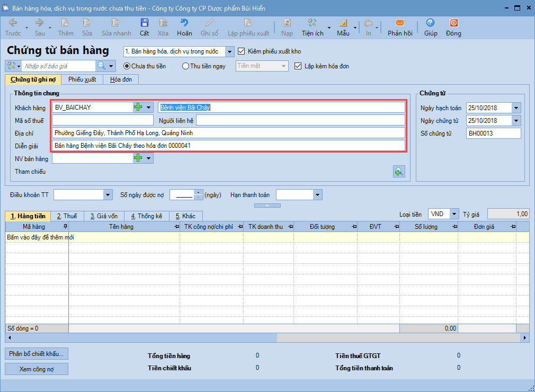Click the Cất save icon in toolbar
The image size is (535, 392).
[144, 23]
